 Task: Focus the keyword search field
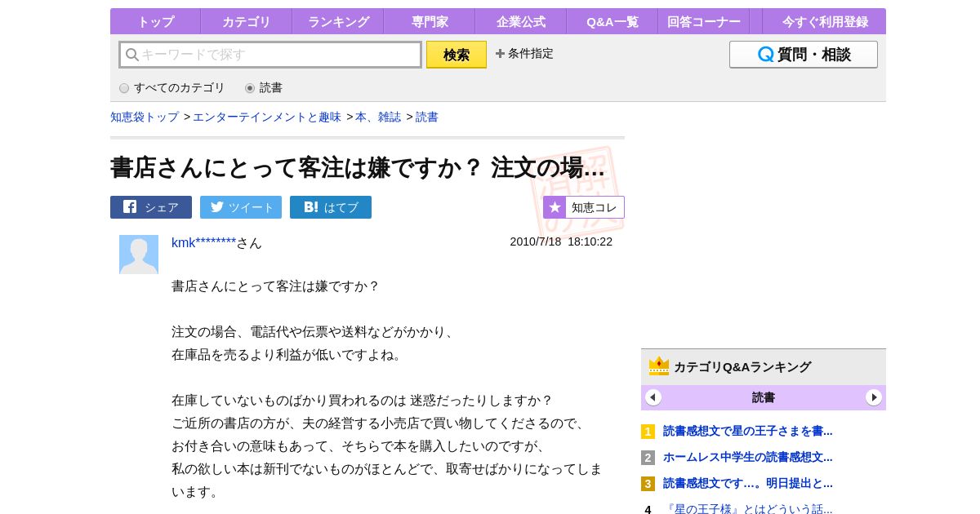(x=270, y=55)
